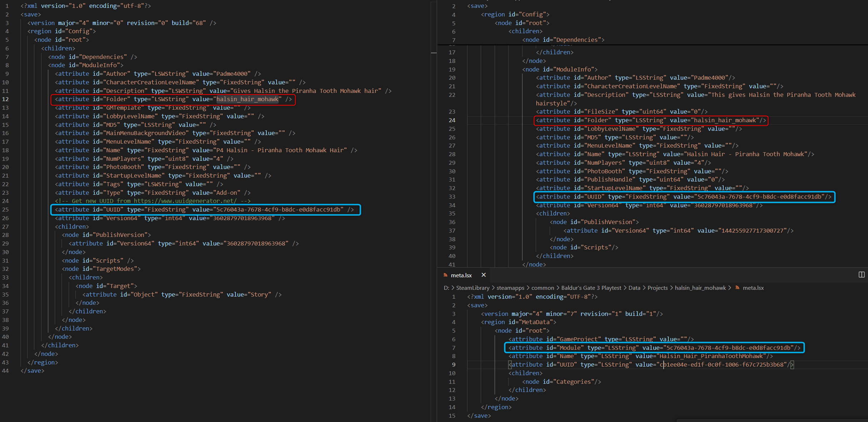Click the Projects breadcrumb segment
Viewport: 868px width, 422px height.
[657, 288]
